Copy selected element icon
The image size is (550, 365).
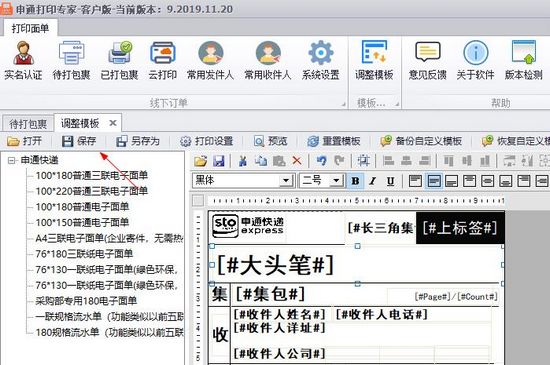(261, 161)
